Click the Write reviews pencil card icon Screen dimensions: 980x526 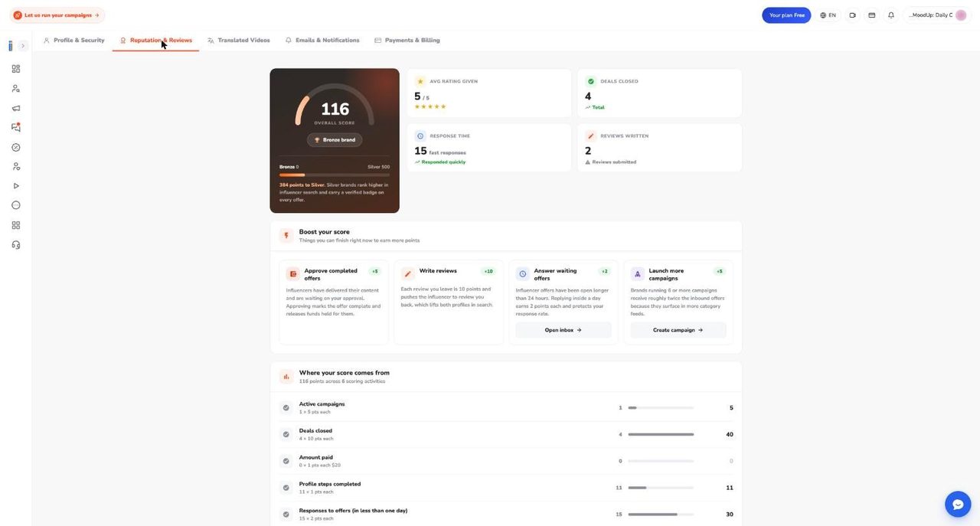point(408,274)
